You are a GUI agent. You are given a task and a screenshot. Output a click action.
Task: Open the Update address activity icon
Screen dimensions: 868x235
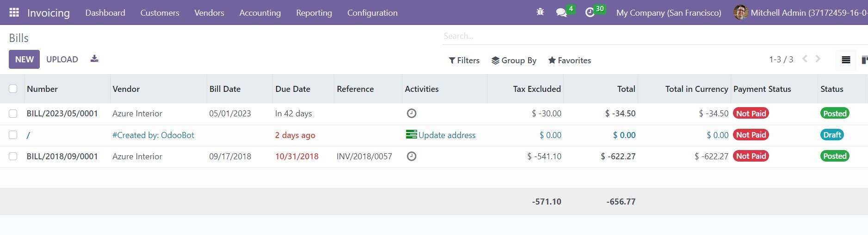(x=411, y=134)
